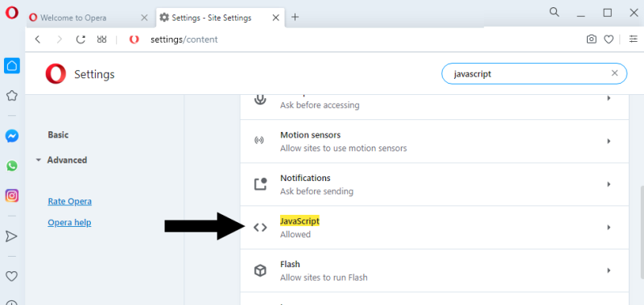Open the Rate Opera link
This screenshot has height=305, width=644.
click(x=69, y=201)
